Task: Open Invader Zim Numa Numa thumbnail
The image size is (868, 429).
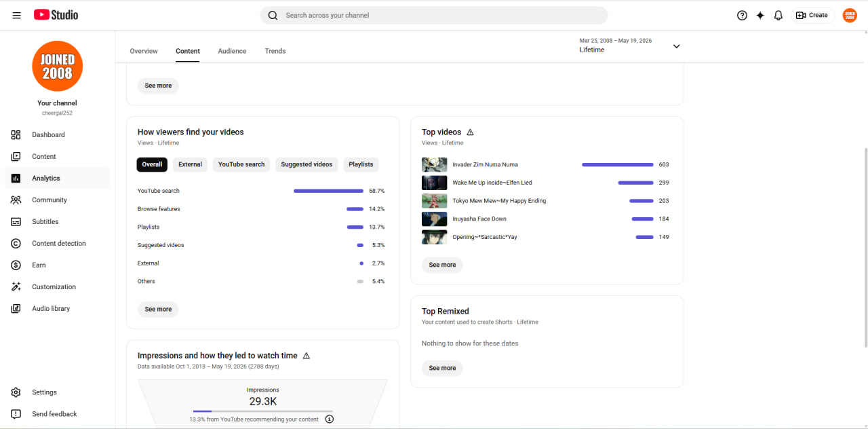Action: click(x=434, y=164)
